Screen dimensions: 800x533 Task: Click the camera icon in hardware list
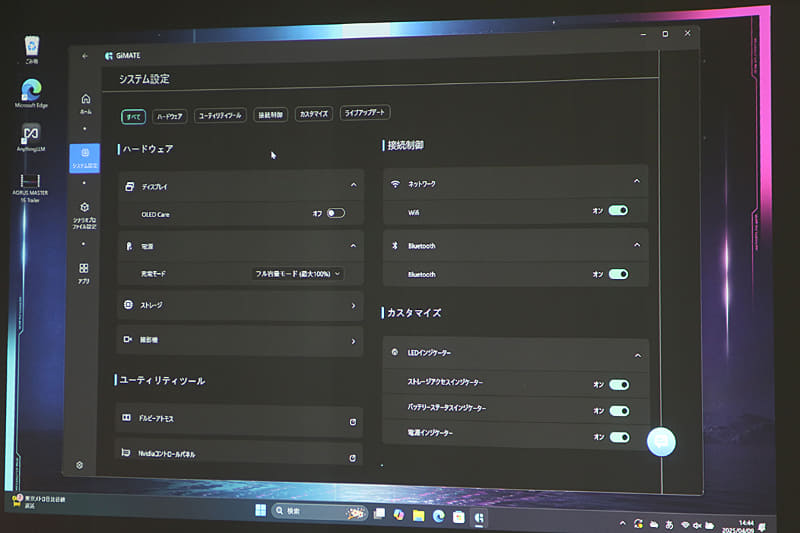(x=128, y=339)
